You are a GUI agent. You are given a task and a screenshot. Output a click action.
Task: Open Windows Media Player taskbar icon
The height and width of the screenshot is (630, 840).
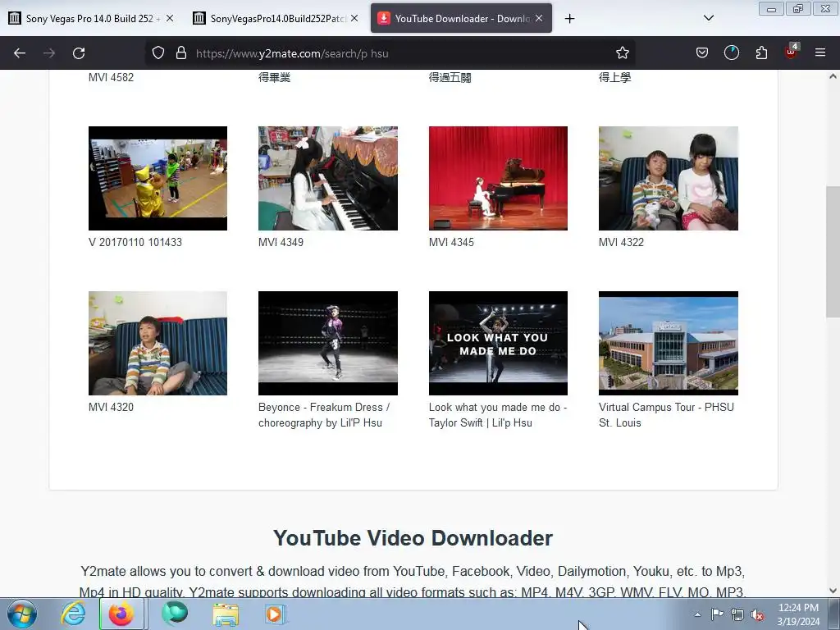[x=276, y=614]
